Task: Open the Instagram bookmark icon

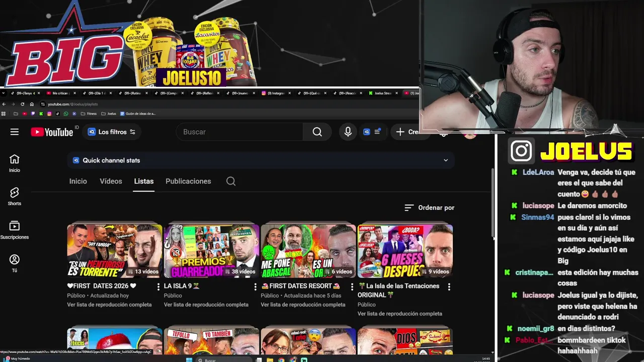Action: click(x=49, y=114)
